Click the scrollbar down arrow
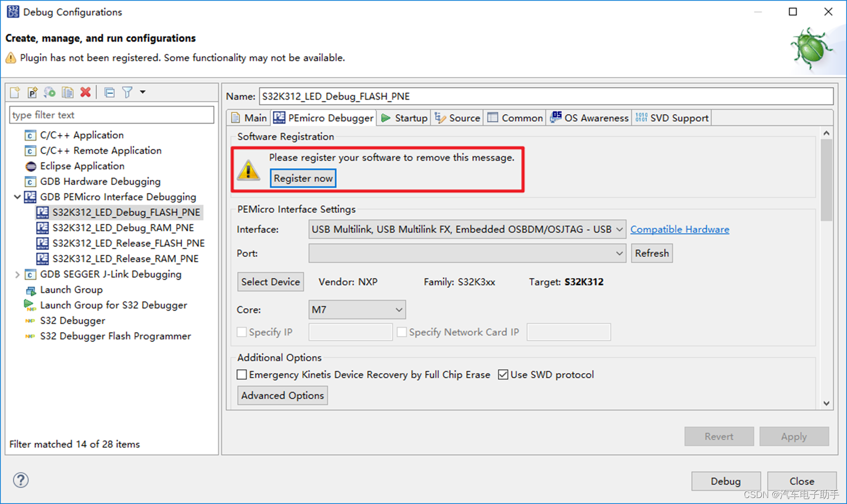847x504 pixels. [x=827, y=403]
